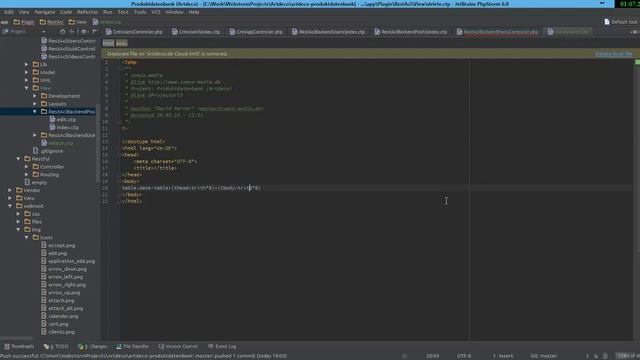Click the UTF-8 encoding selector
The width and height of the screenshot is (640, 360).
click(x=464, y=356)
